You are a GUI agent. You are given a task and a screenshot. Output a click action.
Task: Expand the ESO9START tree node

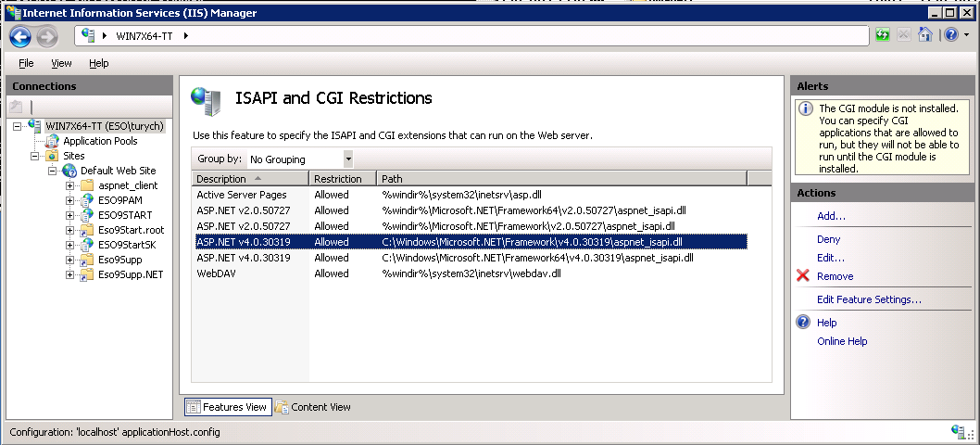(70, 215)
